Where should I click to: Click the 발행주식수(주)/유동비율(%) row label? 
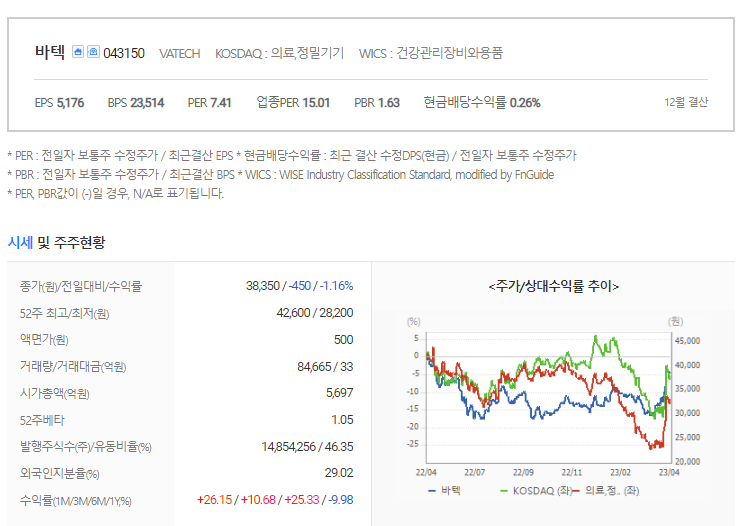86,447
